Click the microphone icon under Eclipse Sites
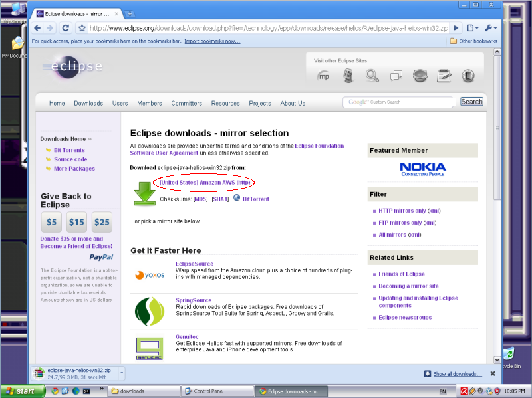The width and height of the screenshot is (532, 398). [348, 76]
